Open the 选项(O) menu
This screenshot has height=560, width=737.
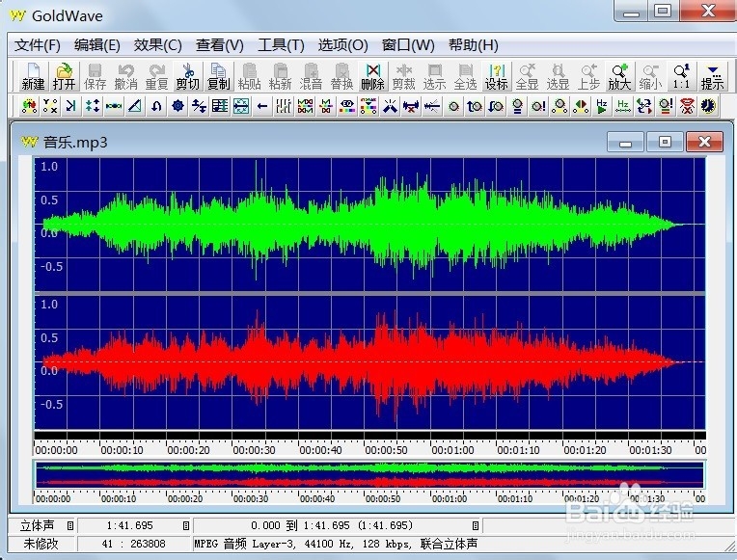pyautogui.click(x=342, y=45)
